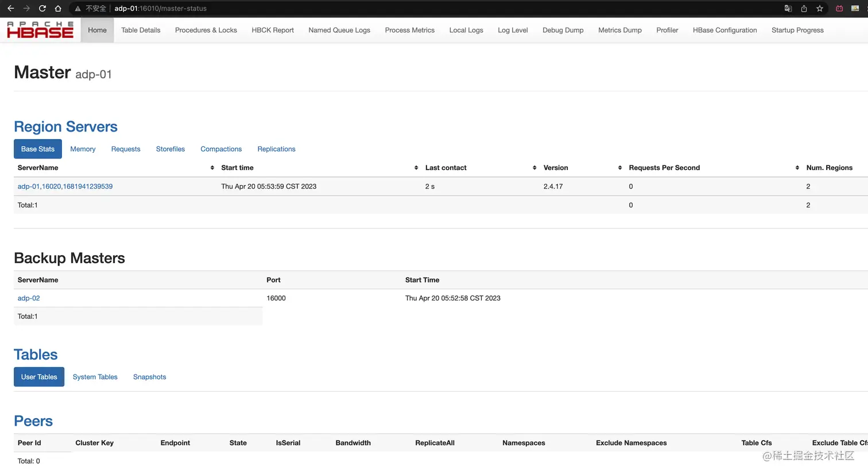Toggle sorting on the Version column

tap(619, 167)
